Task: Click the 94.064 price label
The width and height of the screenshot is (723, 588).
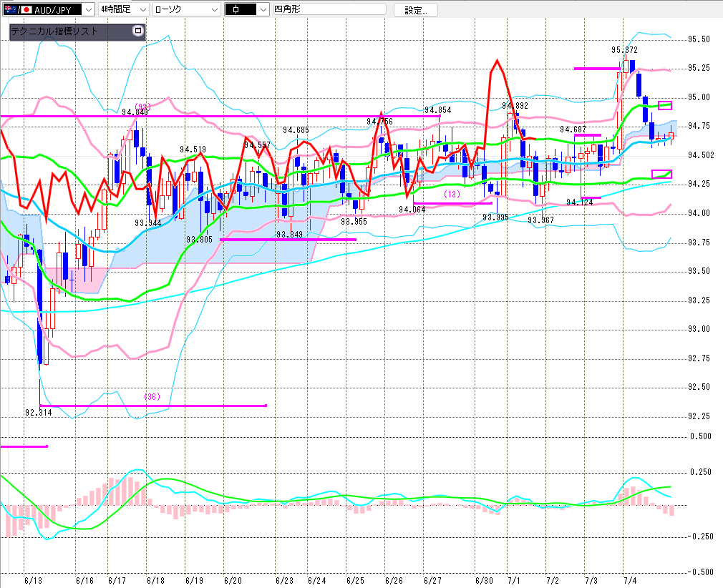Action: pos(412,210)
